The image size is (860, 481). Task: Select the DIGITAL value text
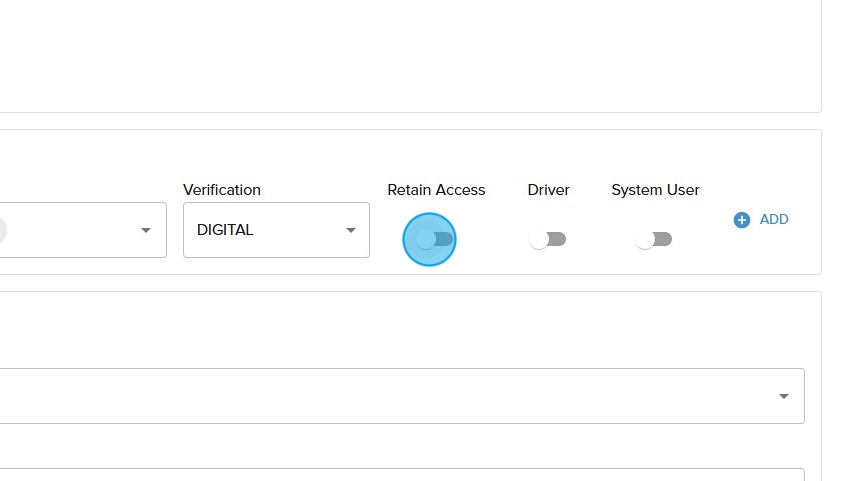[x=225, y=230]
